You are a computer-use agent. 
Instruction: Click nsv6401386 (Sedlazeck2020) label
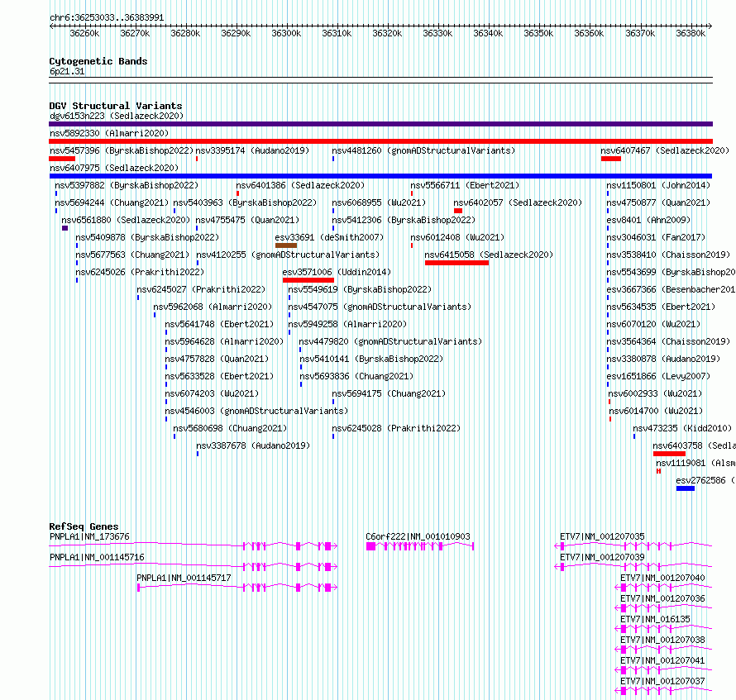[300, 185]
